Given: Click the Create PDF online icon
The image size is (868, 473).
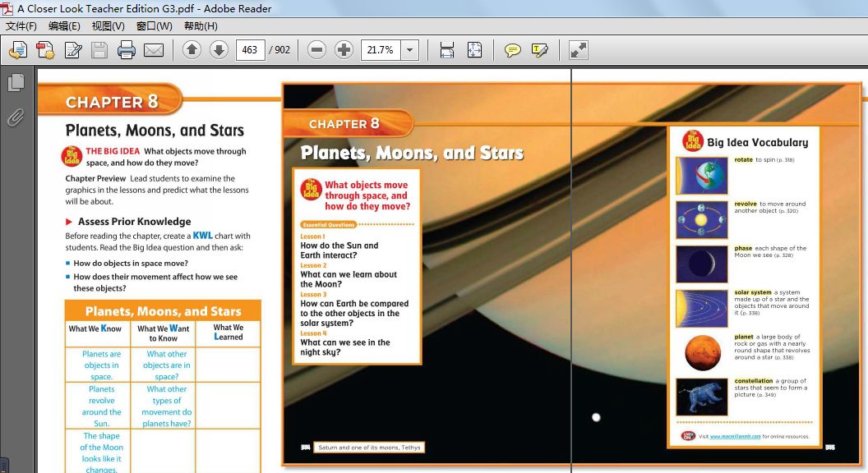Looking at the screenshot, I should point(44,50).
